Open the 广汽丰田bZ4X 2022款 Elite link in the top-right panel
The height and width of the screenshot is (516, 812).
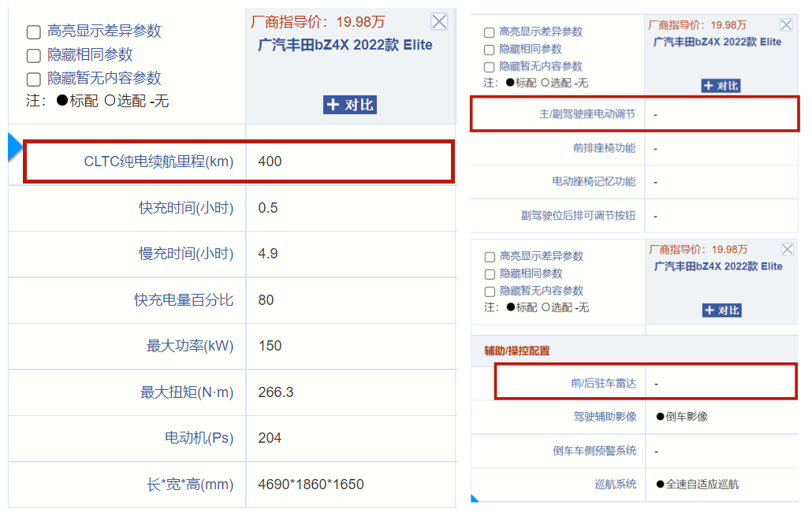tap(717, 42)
